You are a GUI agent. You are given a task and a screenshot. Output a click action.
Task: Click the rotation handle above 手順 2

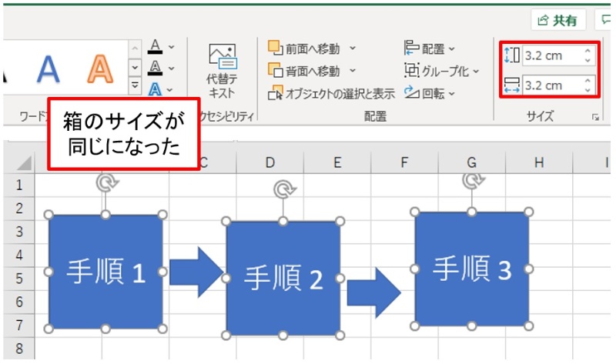pos(283,190)
